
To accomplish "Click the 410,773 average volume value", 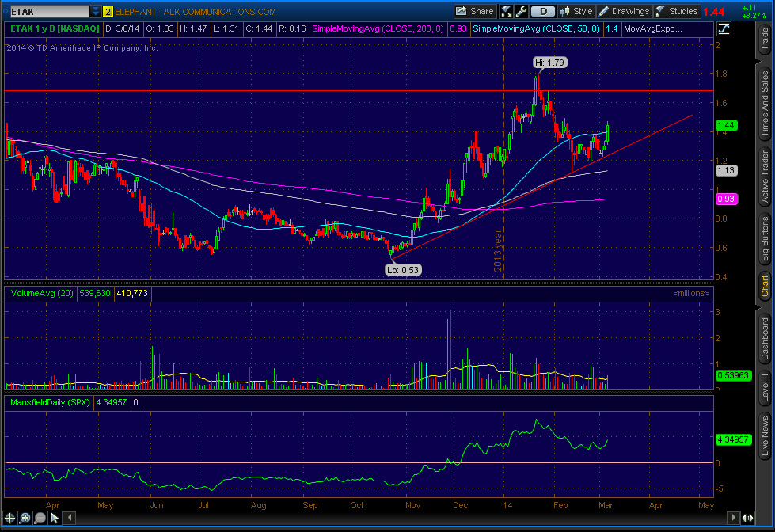I will tap(132, 293).
